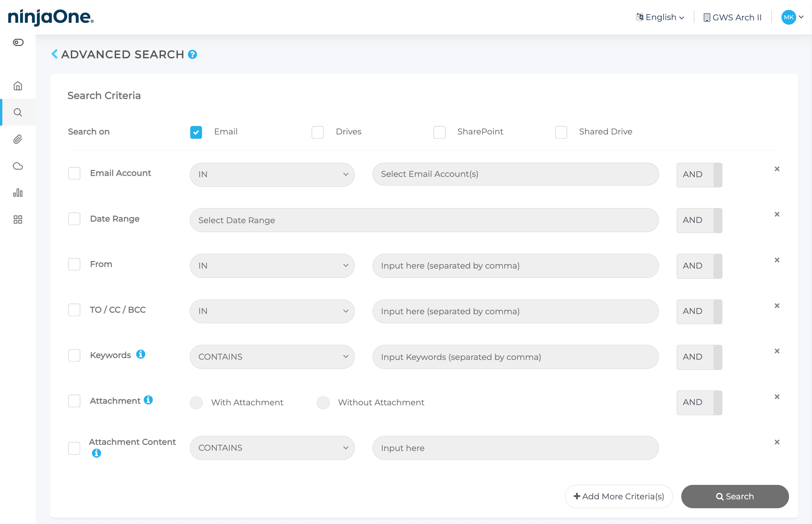Open the bar chart reports sidebar icon
The height and width of the screenshot is (524, 812).
coord(18,193)
